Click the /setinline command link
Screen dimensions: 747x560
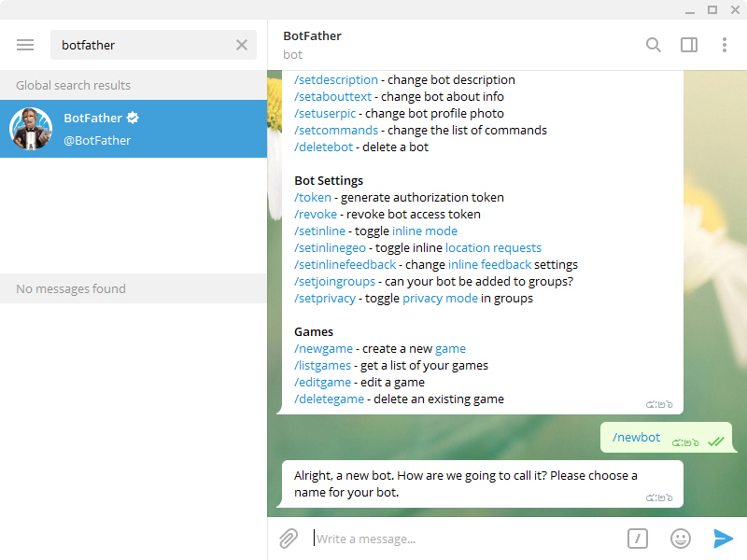pyautogui.click(x=319, y=231)
